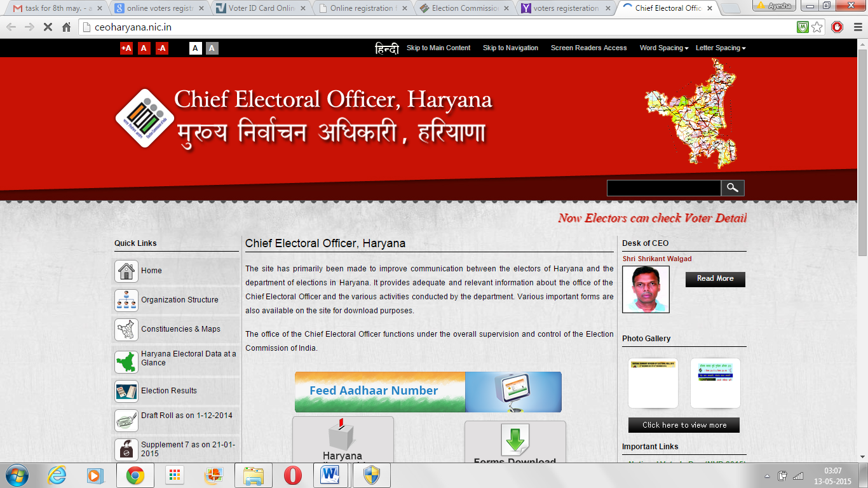Open Election Results quick link text

169,391
